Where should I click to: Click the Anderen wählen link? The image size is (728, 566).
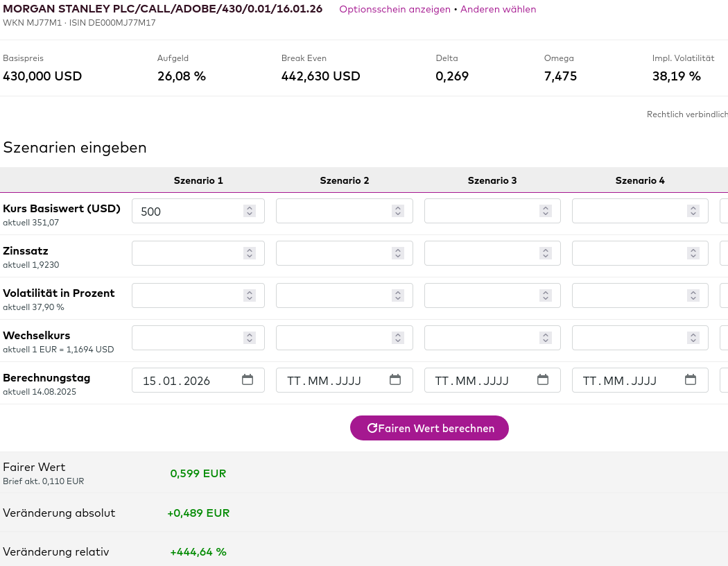498,9
